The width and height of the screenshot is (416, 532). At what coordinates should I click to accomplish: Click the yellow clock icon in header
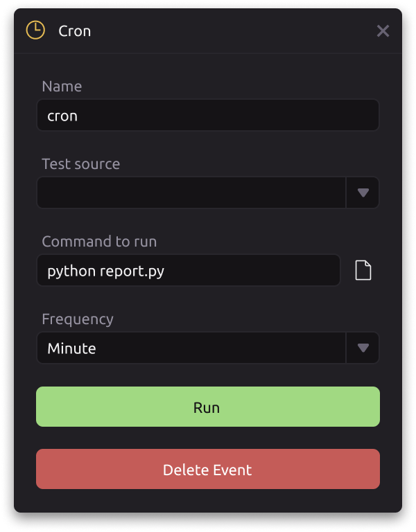(x=35, y=30)
